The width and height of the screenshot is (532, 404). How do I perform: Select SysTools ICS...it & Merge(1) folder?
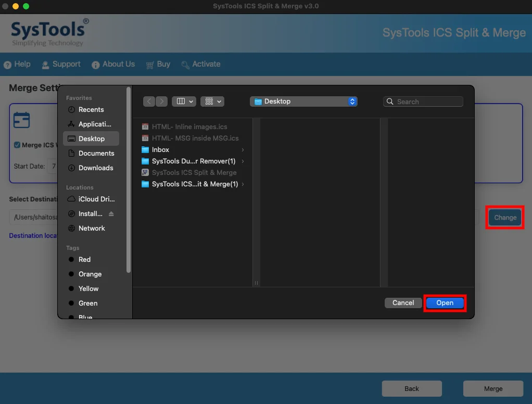pos(193,184)
